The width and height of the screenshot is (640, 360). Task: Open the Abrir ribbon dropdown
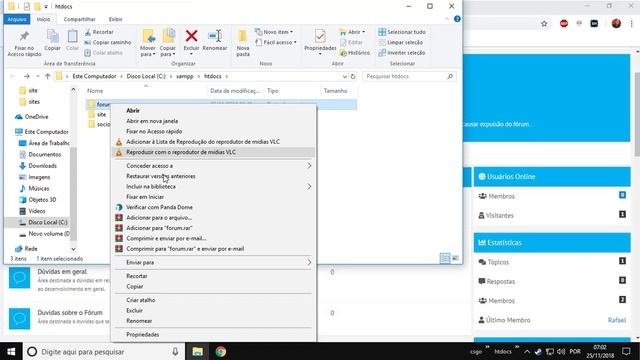(x=352, y=32)
